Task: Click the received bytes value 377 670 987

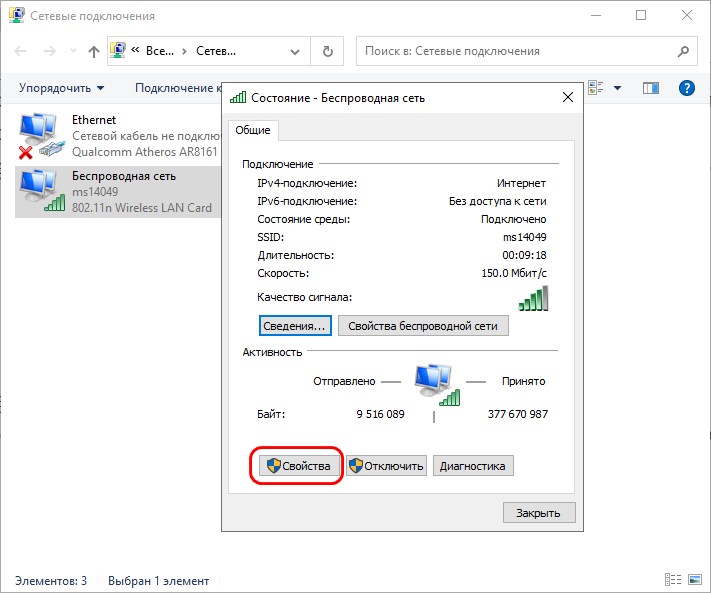Action: point(517,414)
